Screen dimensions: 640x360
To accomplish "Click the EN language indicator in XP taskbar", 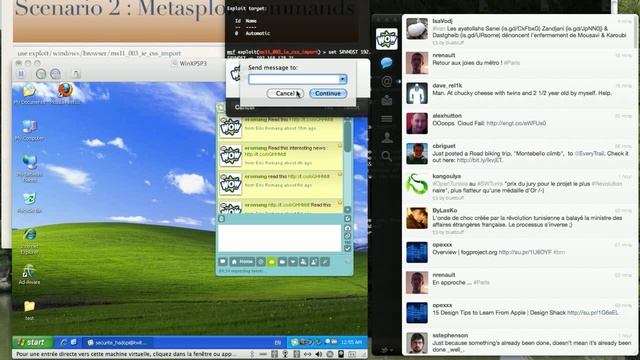I will click(278, 342).
